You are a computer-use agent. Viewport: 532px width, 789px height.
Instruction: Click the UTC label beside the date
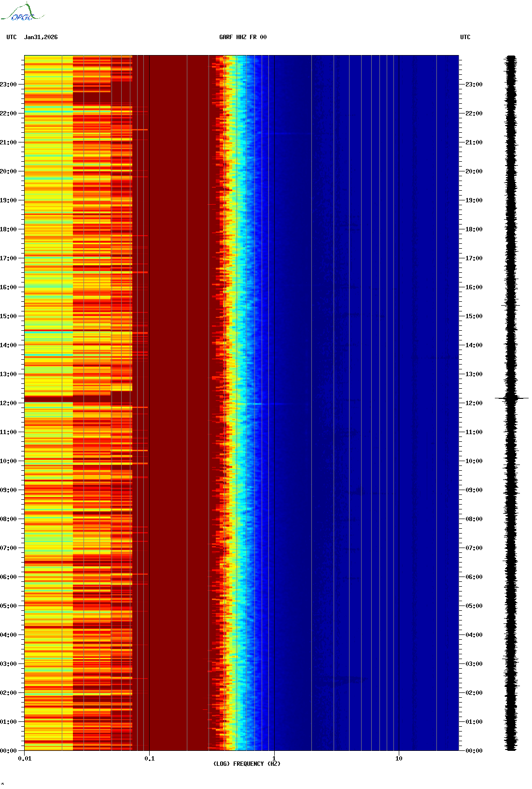[x=12, y=37]
